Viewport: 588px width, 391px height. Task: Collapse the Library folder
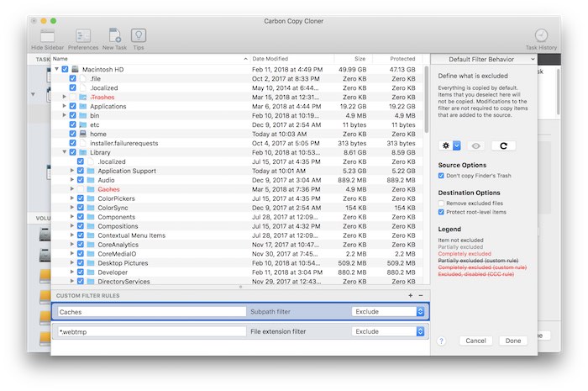(65, 152)
